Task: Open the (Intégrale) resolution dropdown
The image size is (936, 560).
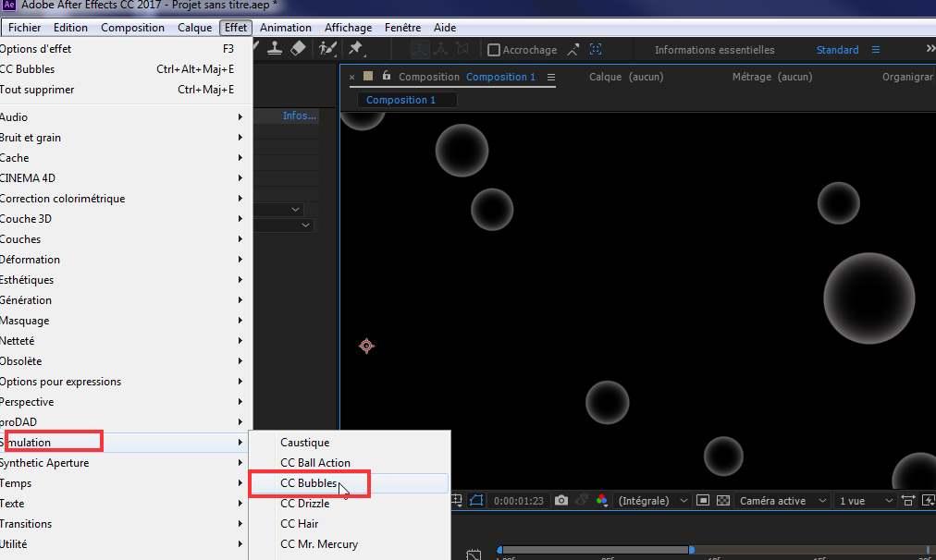Action: click(652, 501)
